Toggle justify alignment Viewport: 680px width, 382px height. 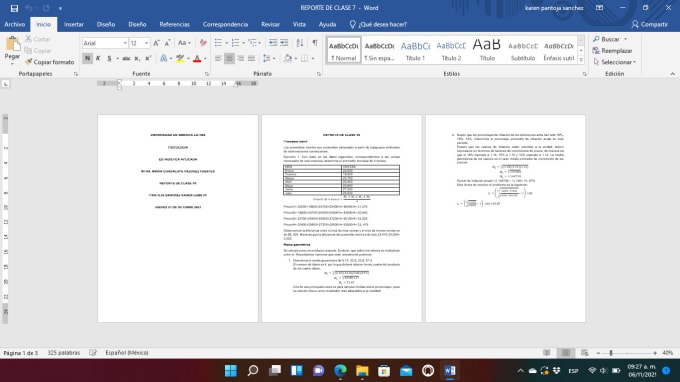click(x=252, y=58)
